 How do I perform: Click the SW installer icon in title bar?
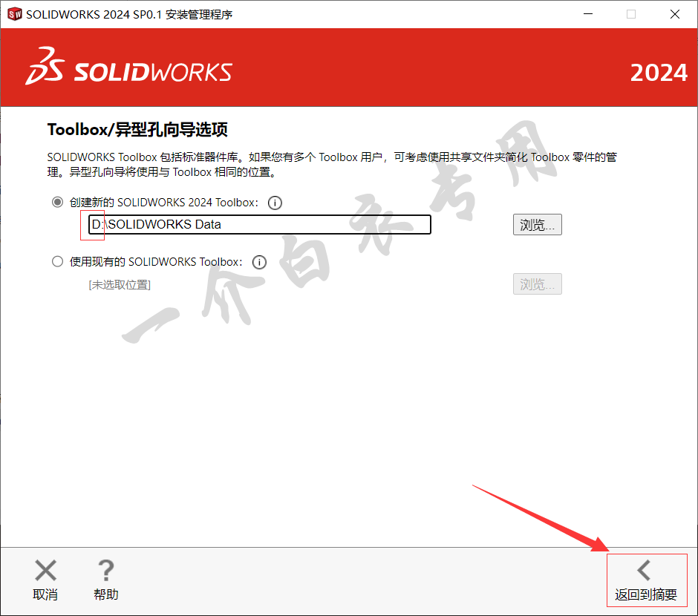[x=15, y=14]
